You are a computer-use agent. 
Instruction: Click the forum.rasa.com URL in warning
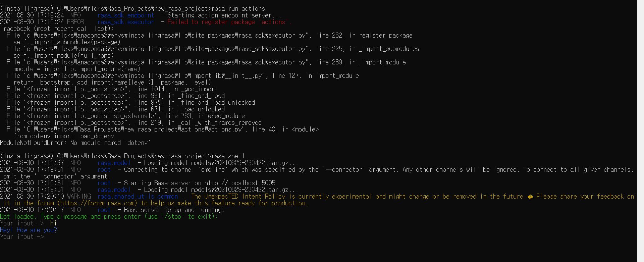coord(97,203)
